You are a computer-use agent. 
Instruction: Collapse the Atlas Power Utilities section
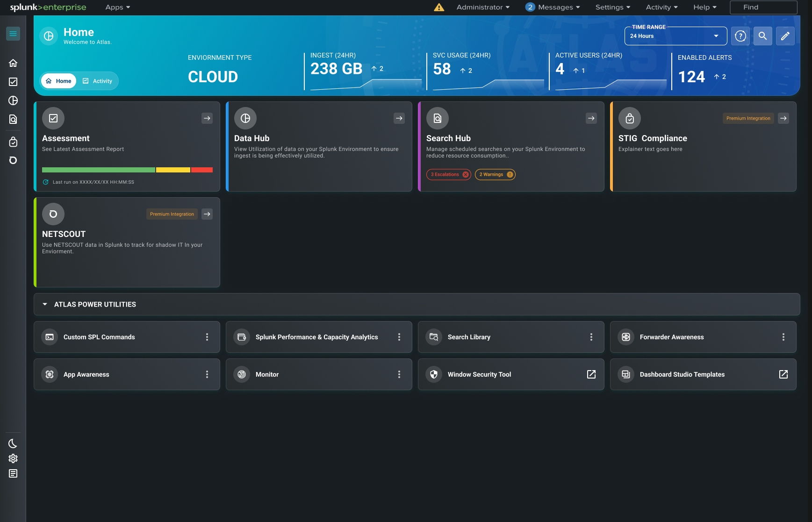click(x=45, y=304)
